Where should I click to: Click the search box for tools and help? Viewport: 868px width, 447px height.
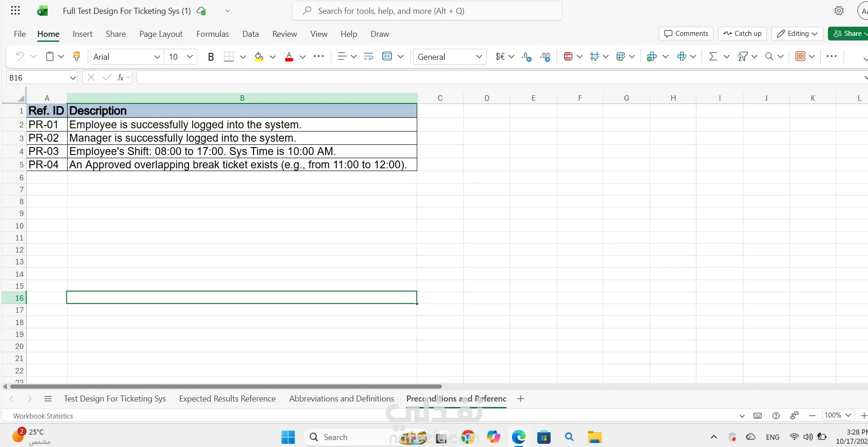click(x=427, y=11)
